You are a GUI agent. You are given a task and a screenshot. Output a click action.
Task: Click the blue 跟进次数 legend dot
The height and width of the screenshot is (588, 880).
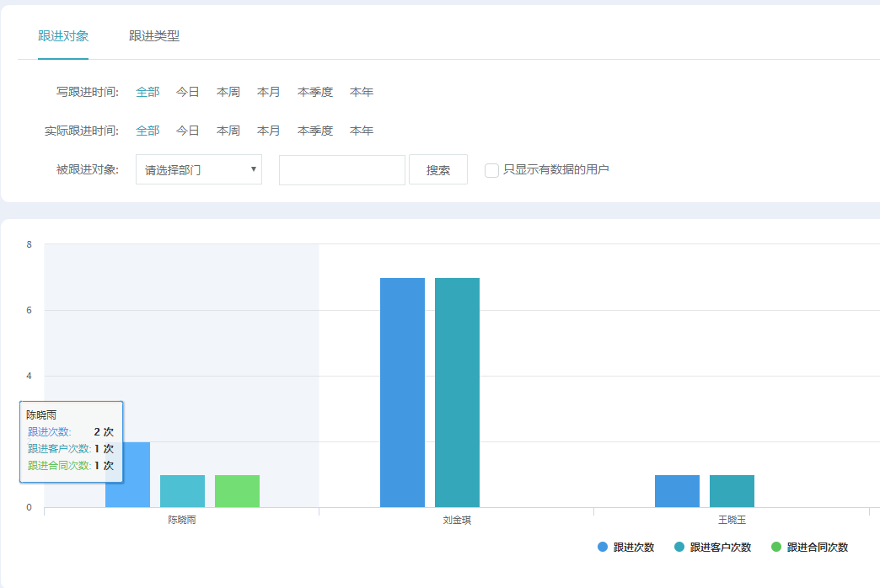point(601,547)
